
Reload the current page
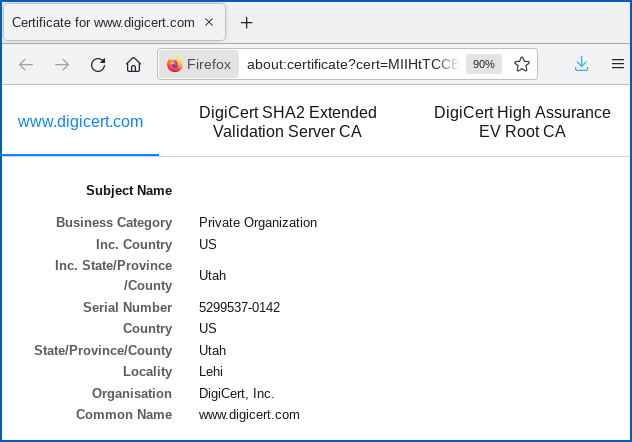pos(98,65)
